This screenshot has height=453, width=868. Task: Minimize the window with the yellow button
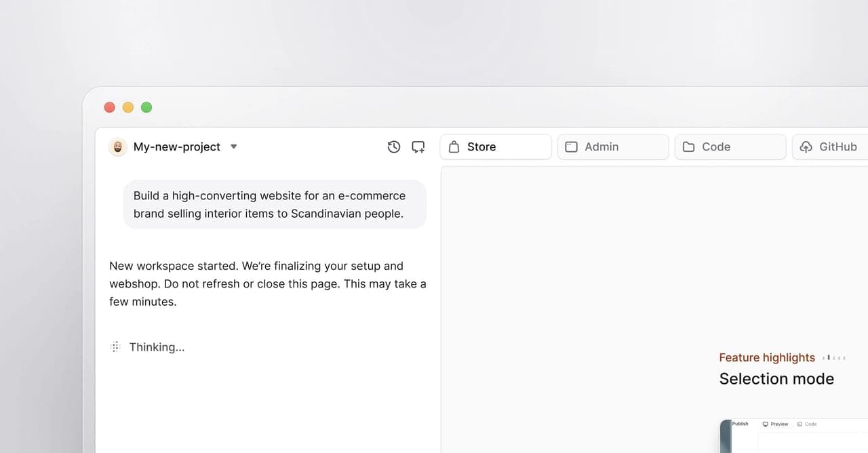128,107
